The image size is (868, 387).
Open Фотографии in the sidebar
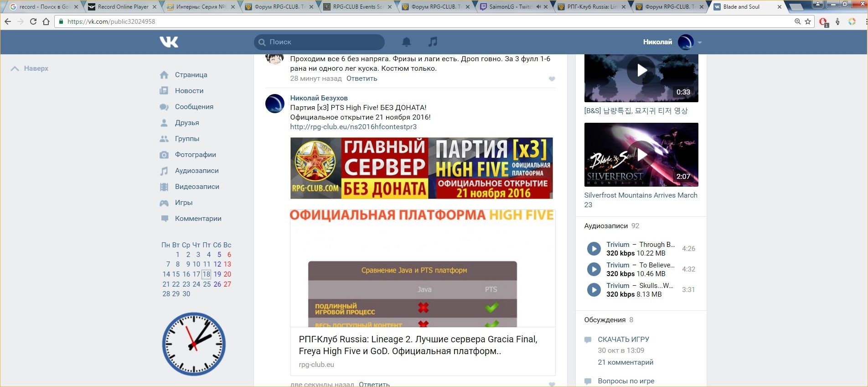196,155
